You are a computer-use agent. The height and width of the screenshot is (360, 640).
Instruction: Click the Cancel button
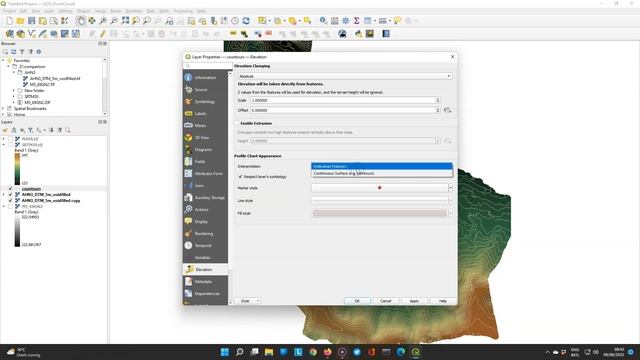tap(386, 301)
